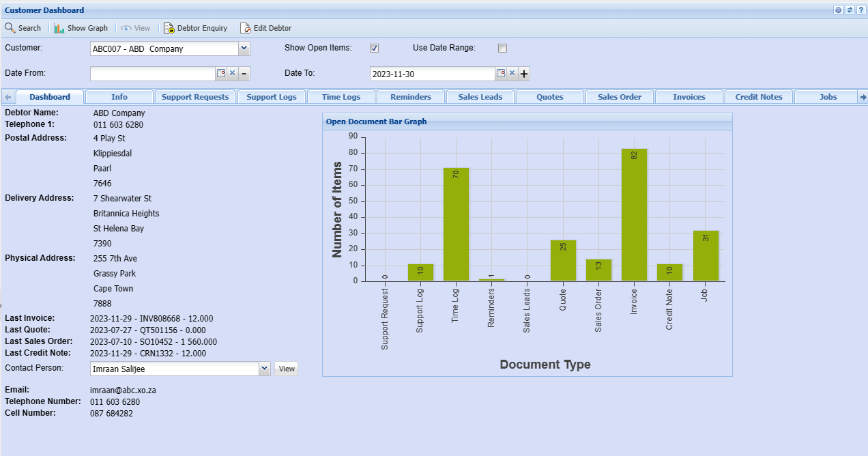Open help via the question mark icon

click(x=860, y=10)
